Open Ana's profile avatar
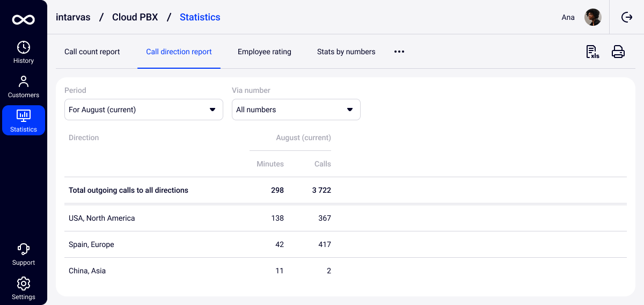Image resolution: width=644 pixels, height=305 pixels. pos(592,17)
